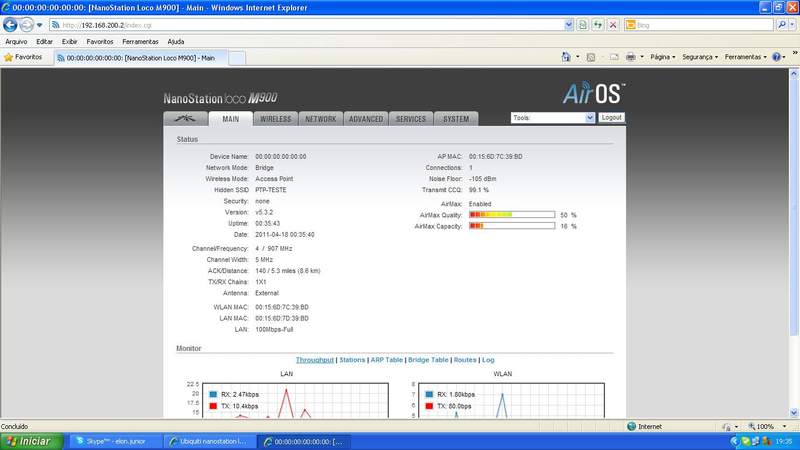Click the blue Help question mark icon

click(x=777, y=57)
